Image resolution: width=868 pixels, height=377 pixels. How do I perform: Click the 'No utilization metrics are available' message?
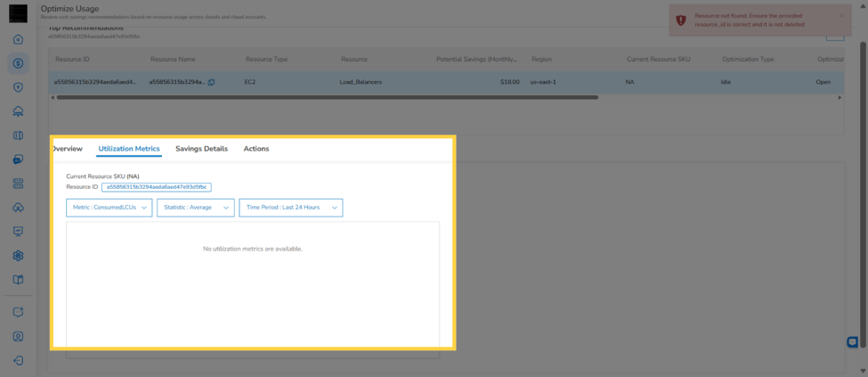point(253,249)
